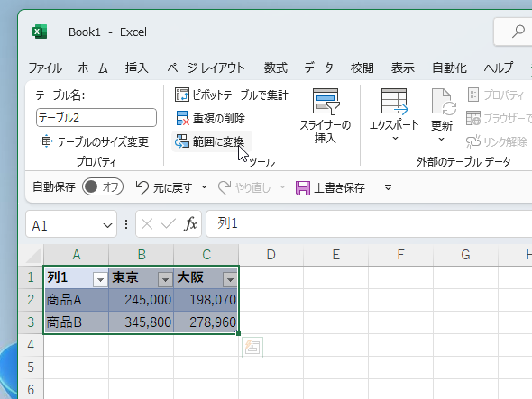Click 上書き保存 save disk icon
532x399 pixels.
pos(303,188)
